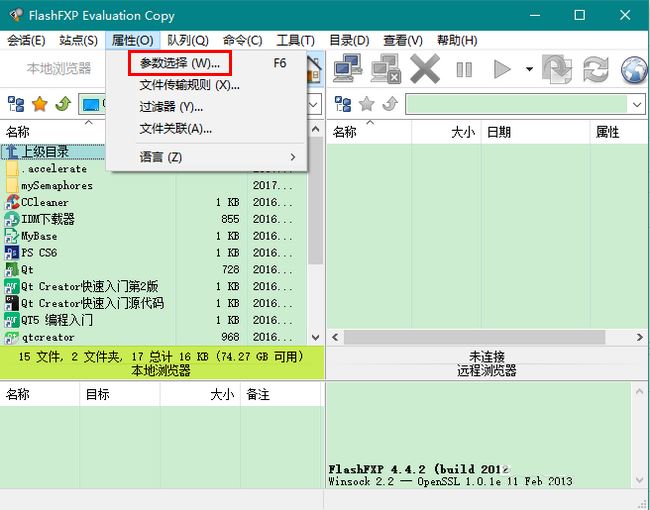Choose 过滤器 (Y)... from the menu
Screen dimensions: 650x510
click(171, 107)
